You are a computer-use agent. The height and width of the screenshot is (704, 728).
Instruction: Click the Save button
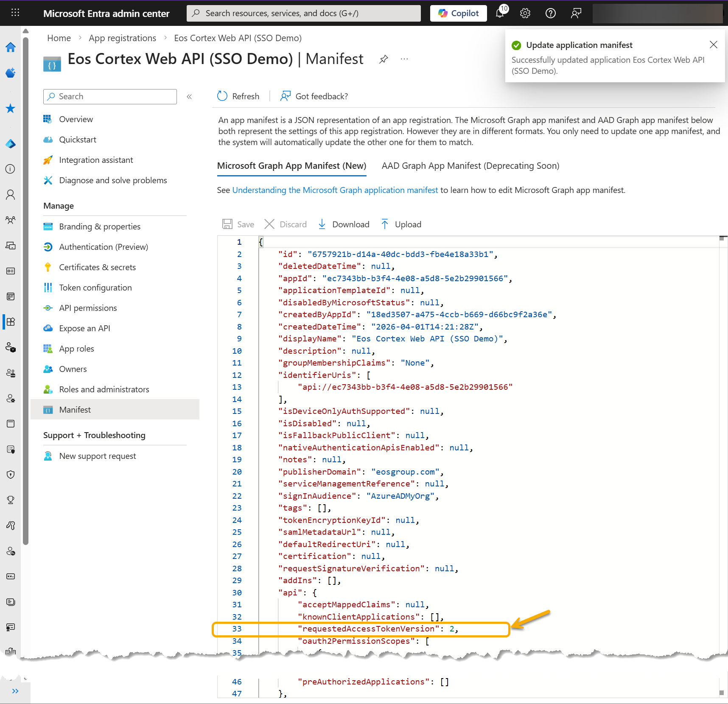pyautogui.click(x=238, y=224)
